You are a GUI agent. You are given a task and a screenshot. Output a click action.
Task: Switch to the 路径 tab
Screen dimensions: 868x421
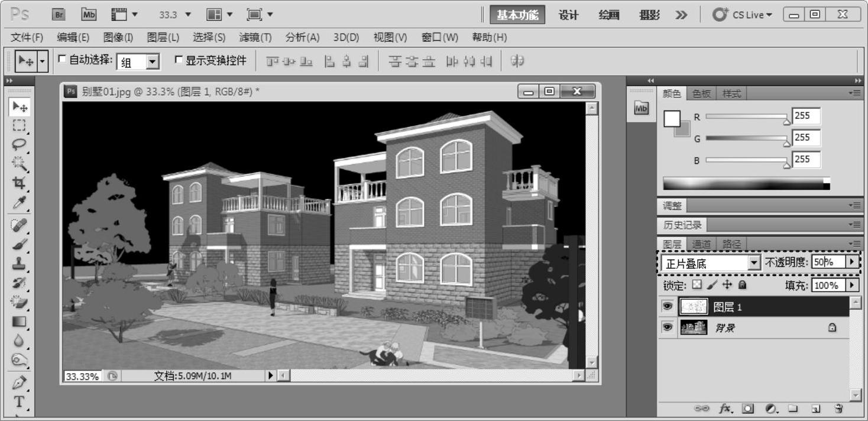click(x=731, y=244)
